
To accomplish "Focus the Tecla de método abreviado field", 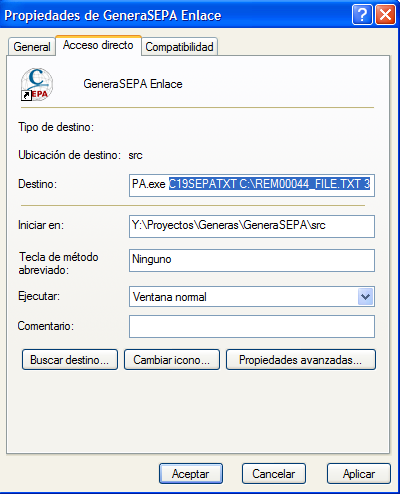I will pos(252,260).
